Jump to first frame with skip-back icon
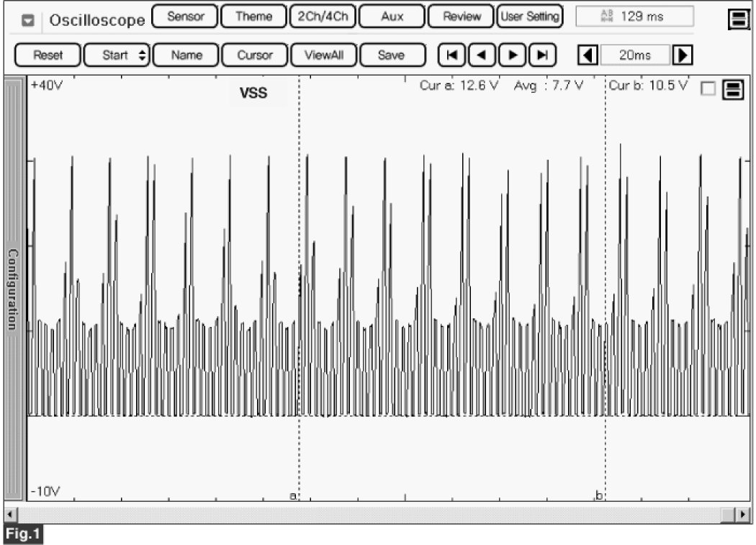The height and width of the screenshot is (545, 756). (x=451, y=55)
